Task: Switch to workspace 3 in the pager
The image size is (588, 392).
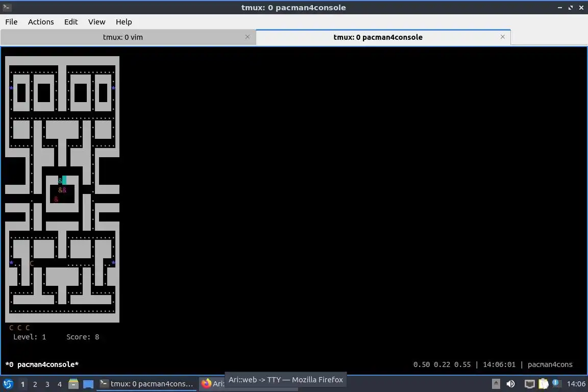Action: (x=47, y=384)
